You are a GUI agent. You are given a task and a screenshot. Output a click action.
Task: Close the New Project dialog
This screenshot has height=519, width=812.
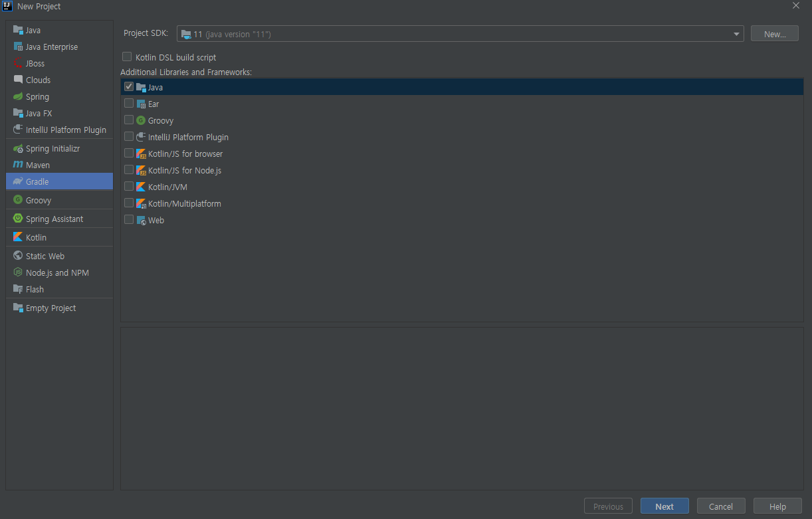[796, 5]
